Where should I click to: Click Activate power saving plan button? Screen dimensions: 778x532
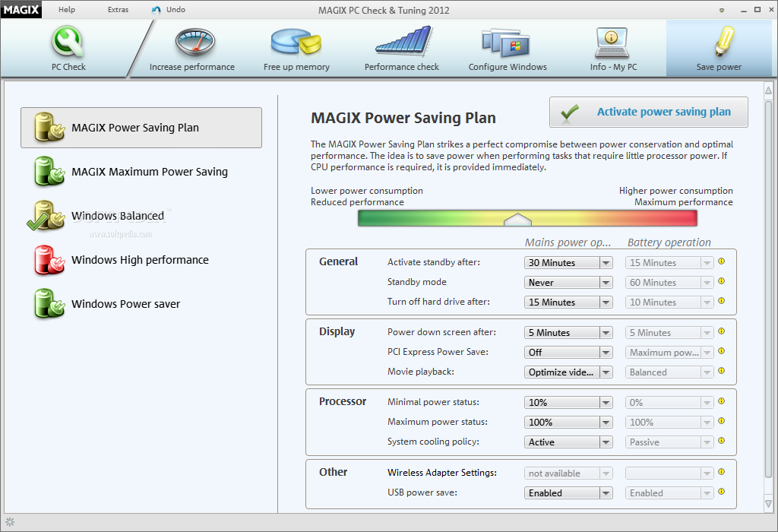[x=649, y=112]
